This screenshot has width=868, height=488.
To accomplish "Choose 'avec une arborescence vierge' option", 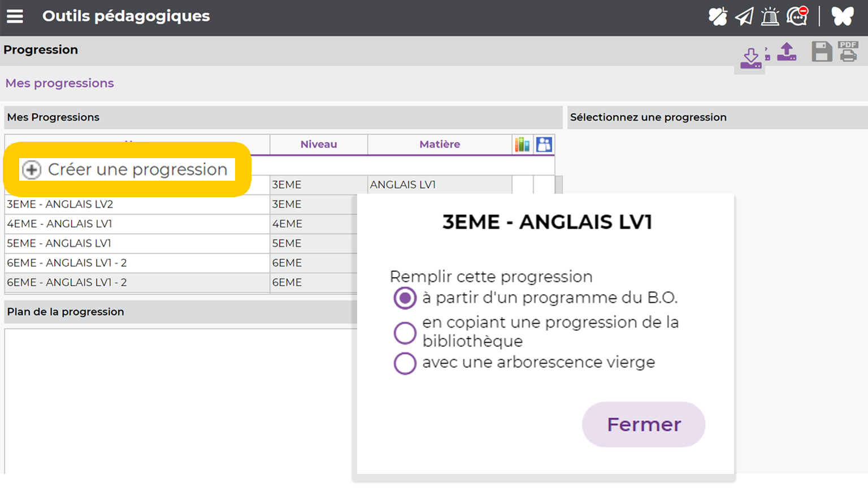I will [x=405, y=363].
